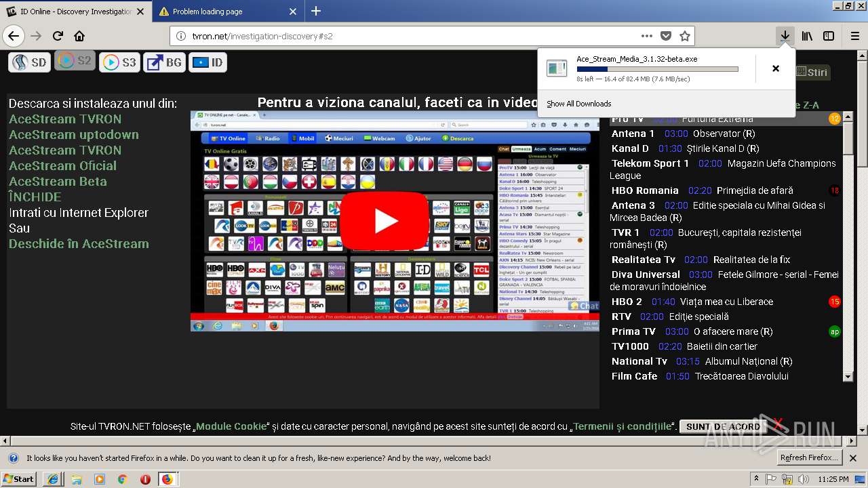This screenshot has width=868, height=488.
Task: Select the BG stream source
Action: coord(164,62)
